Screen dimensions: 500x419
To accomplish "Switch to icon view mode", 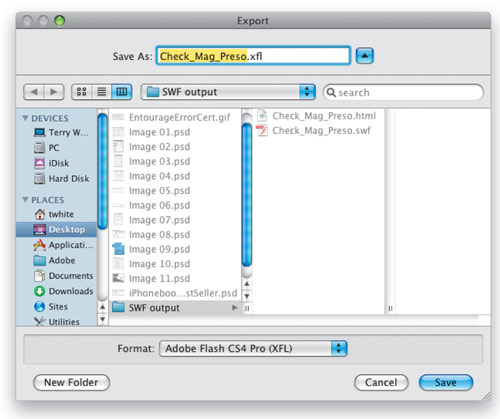I will [82, 92].
